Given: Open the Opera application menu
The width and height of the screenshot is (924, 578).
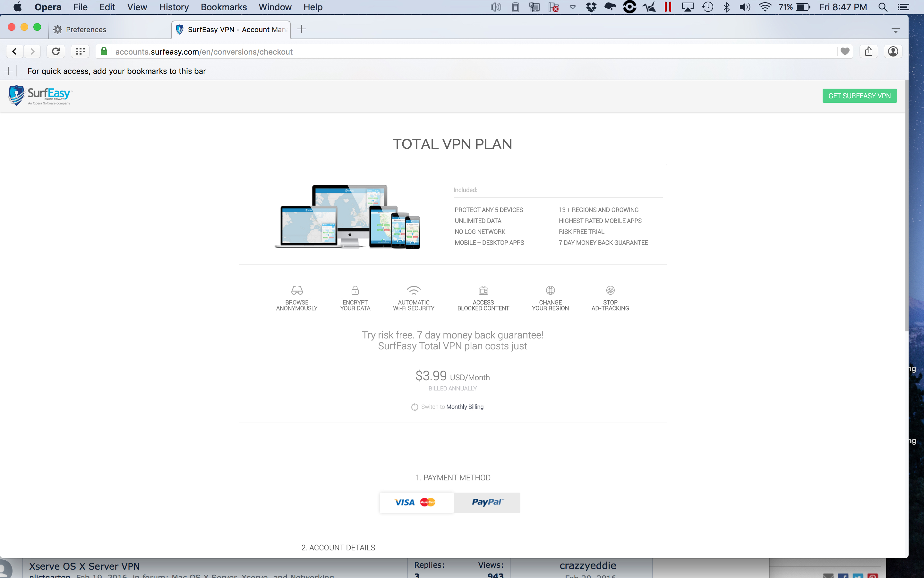Looking at the screenshot, I should [48, 7].
